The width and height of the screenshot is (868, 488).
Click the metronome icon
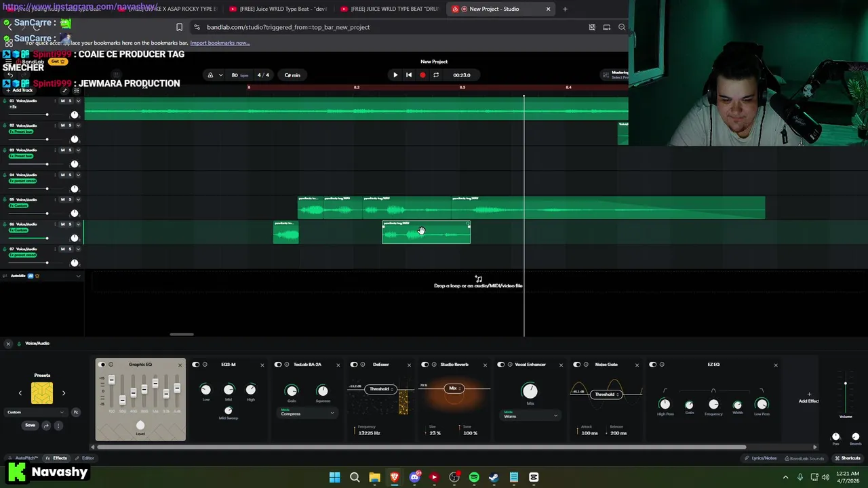(x=210, y=75)
